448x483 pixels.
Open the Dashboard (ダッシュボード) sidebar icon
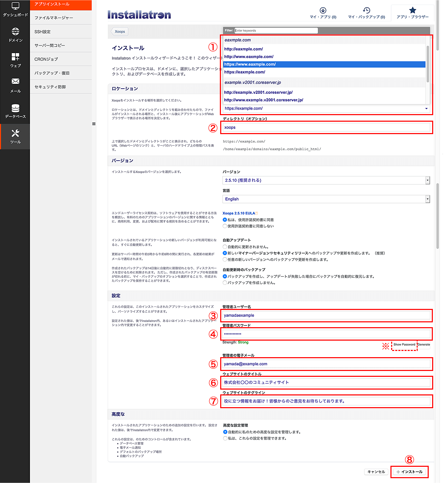coord(15,6)
